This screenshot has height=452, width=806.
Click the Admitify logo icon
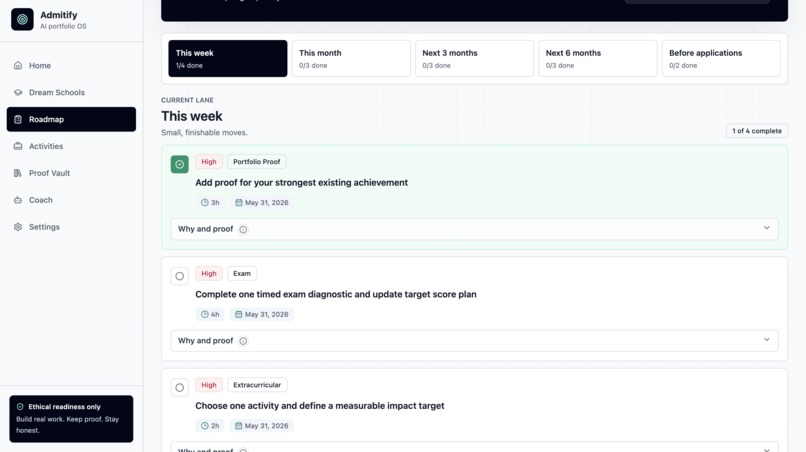[22, 20]
